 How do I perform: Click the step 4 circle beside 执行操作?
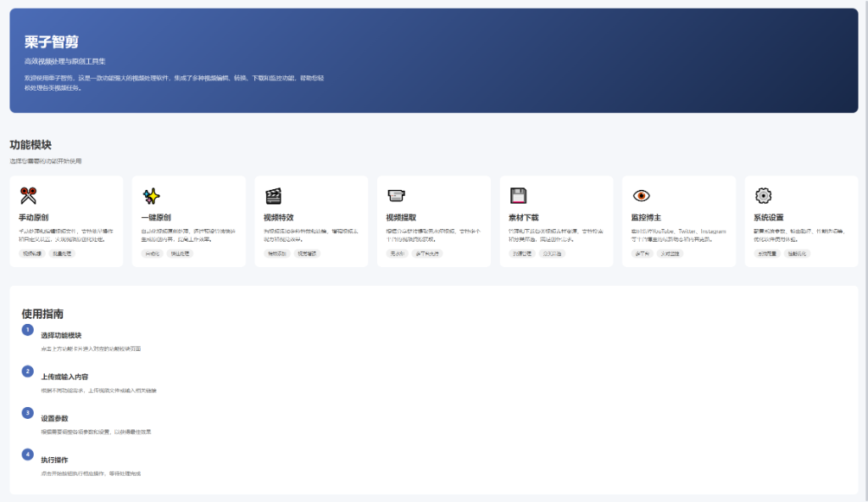[x=28, y=455]
